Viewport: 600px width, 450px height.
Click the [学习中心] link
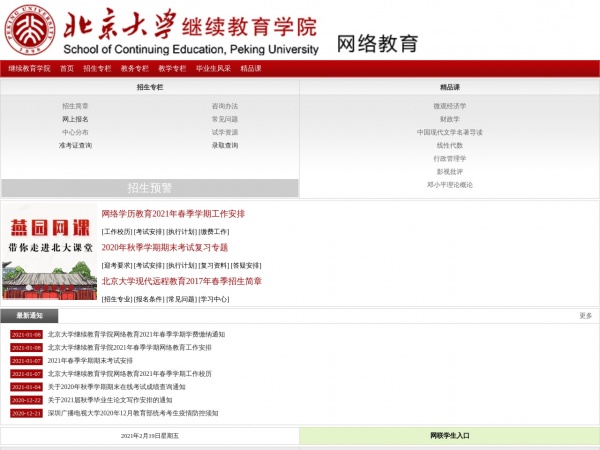pyautogui.click(x=214, y=299)
